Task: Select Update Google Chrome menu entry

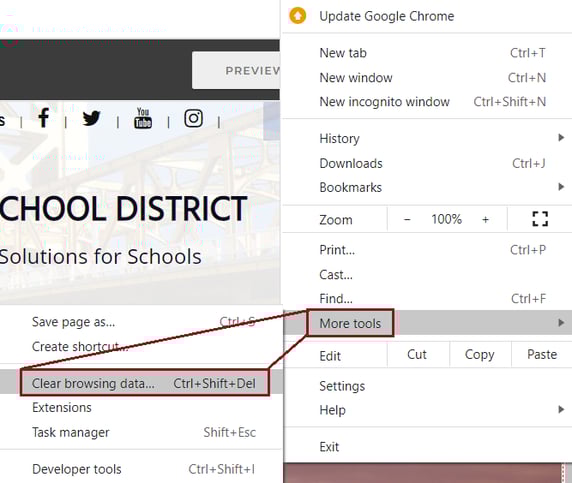Action: pos(427,16)
